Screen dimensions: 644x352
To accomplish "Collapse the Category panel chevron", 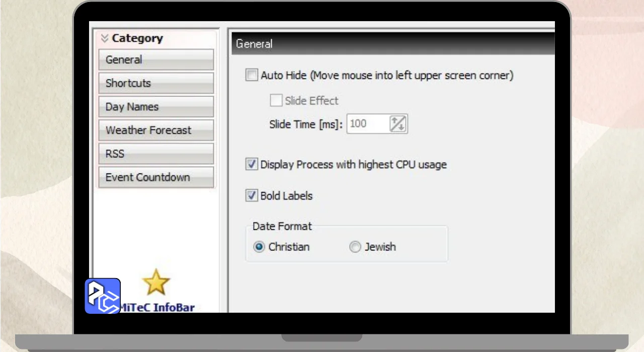I will (105, 38).
